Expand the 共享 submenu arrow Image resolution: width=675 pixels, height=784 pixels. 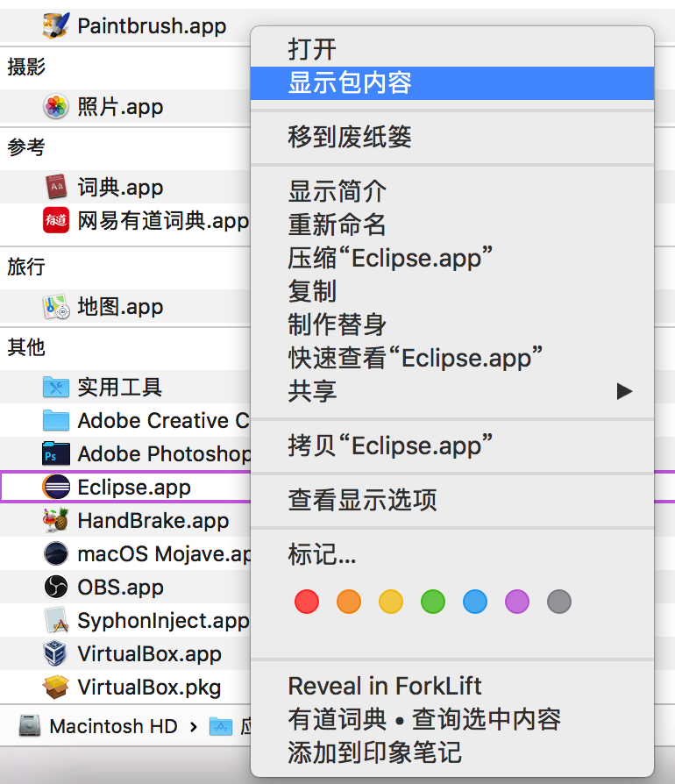[x=624, y=391]
